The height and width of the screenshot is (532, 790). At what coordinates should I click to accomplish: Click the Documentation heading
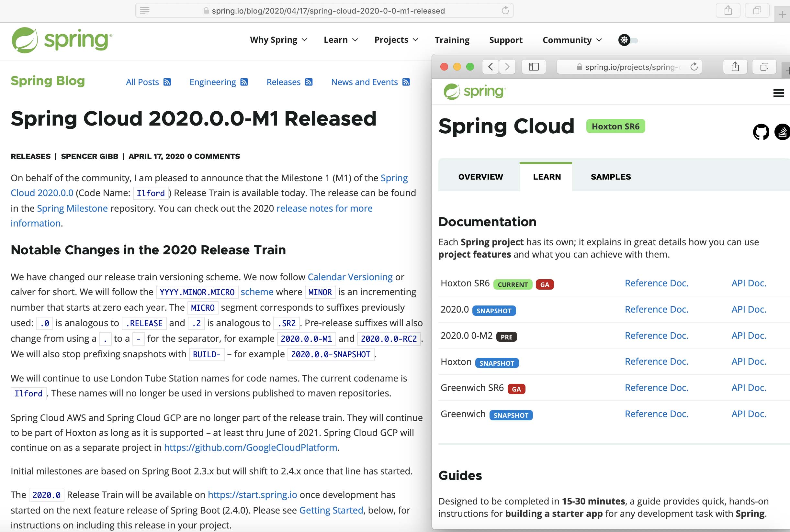[487, 222]
